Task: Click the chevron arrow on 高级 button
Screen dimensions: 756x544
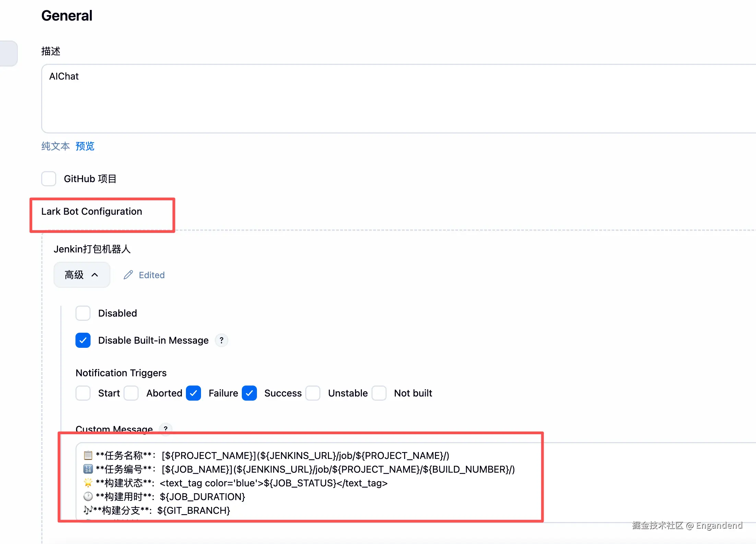Action: click(95, 275)
